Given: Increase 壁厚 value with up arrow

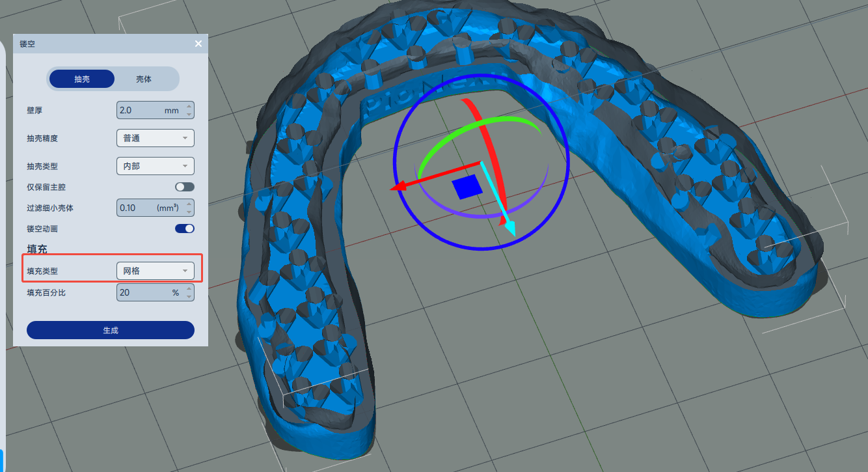Looking at the screenshot, I should click(189, 106).
